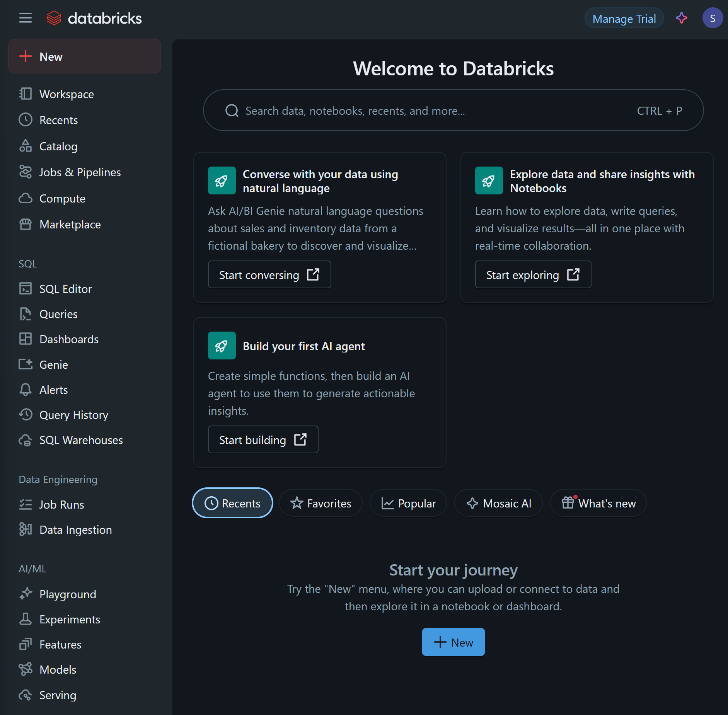Select the Mosaic AI tab
This screenshot has width=728, height=715.
498,503
